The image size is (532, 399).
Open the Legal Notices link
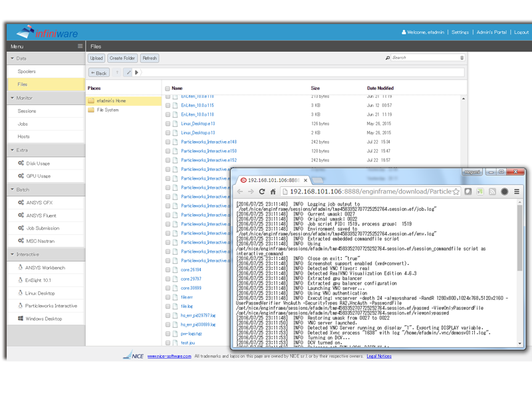click(378, 356)
